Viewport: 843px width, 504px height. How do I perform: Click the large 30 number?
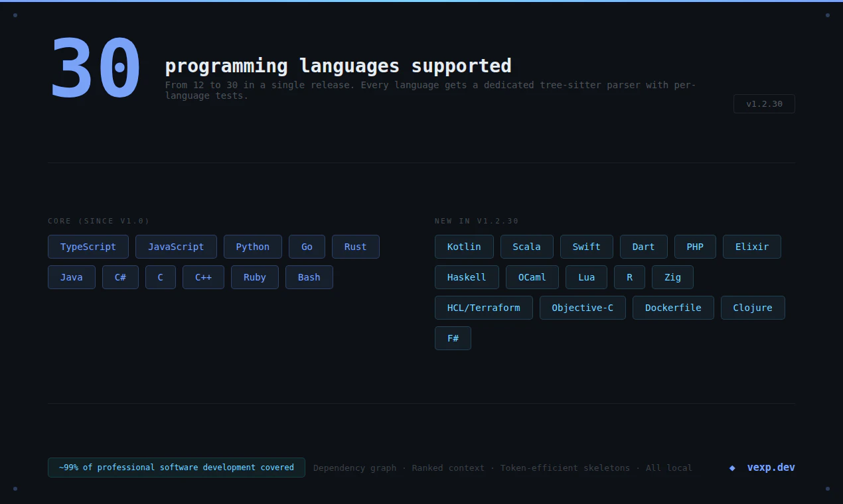[x=96, y=68]
